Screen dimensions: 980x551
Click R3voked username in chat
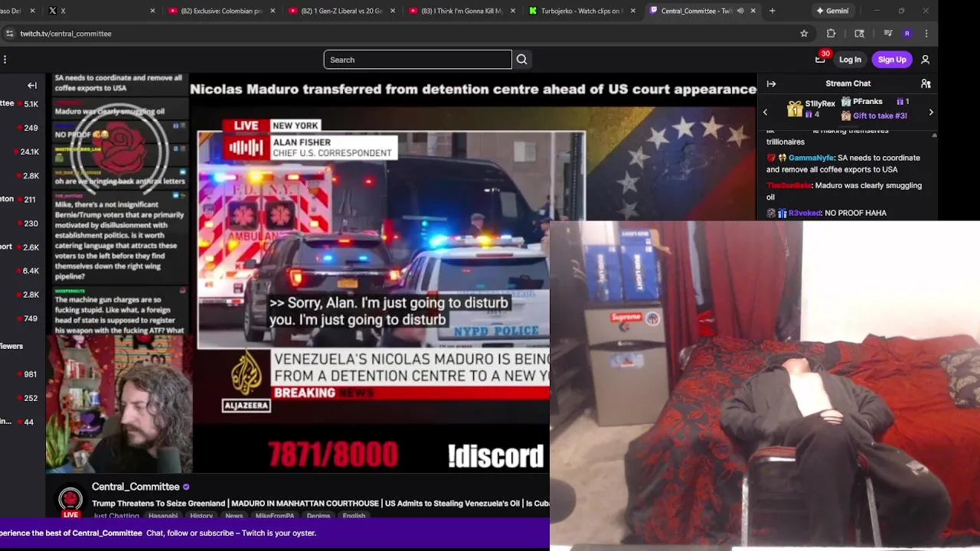[805, 213]
